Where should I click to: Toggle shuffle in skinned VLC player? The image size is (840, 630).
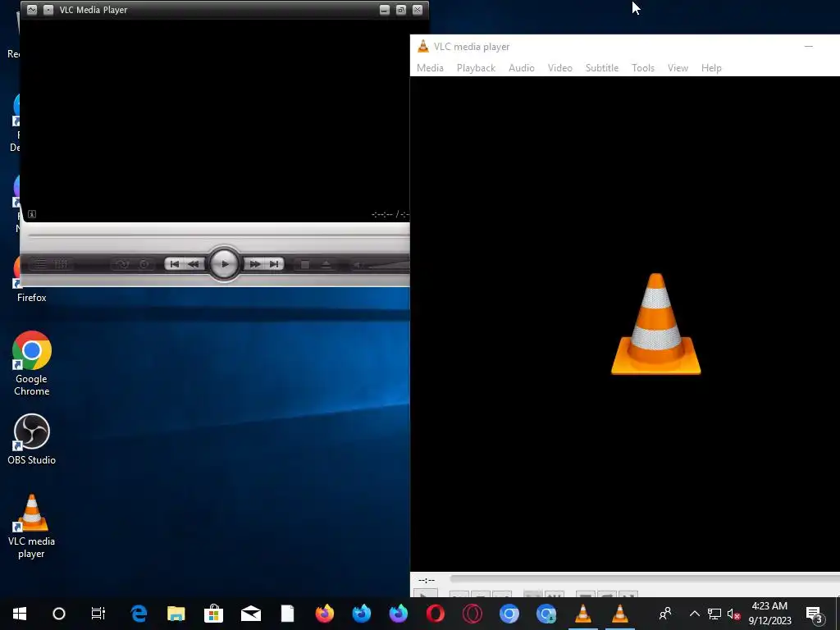click(x=123, y=264)
